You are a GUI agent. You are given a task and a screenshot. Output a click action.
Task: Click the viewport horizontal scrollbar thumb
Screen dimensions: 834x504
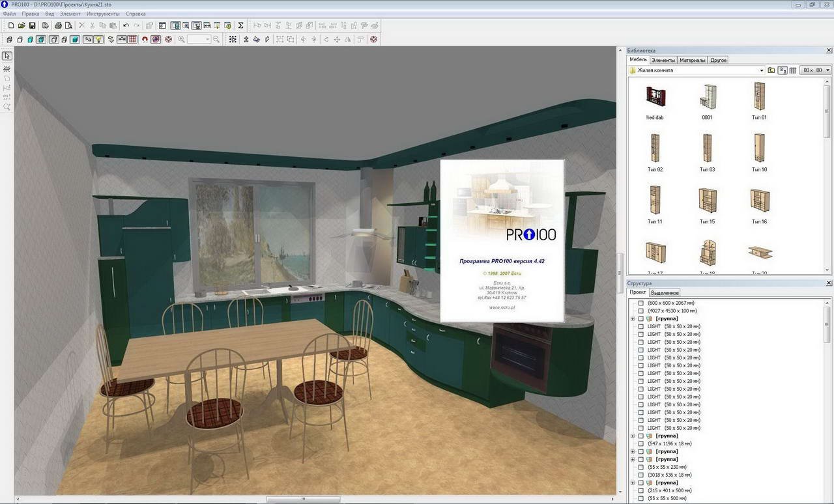[x=304, y=500]
